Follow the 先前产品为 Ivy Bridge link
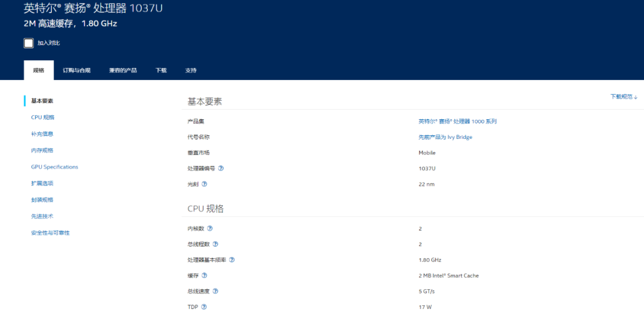The width and height of the screenshot is (644, 316). click(445, 137)
